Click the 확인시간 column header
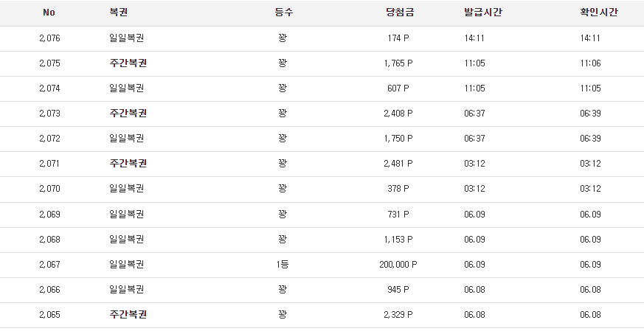644x334 pixels. pyautogui.click(x=599, y=13)
